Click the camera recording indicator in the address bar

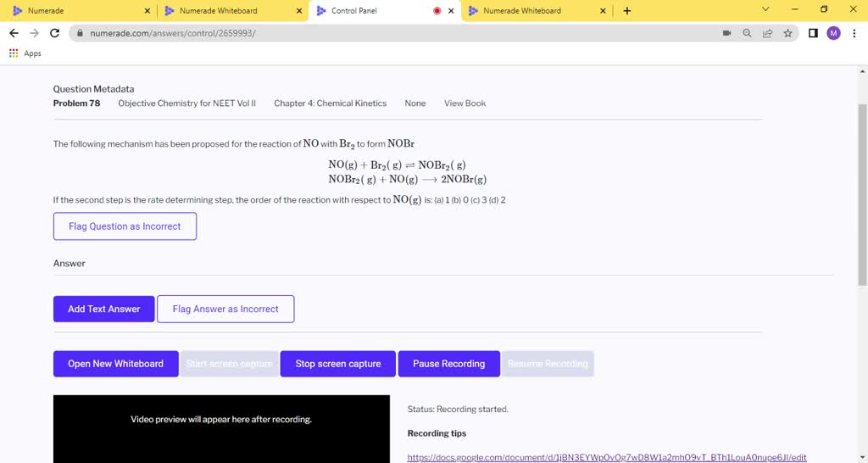726,33
